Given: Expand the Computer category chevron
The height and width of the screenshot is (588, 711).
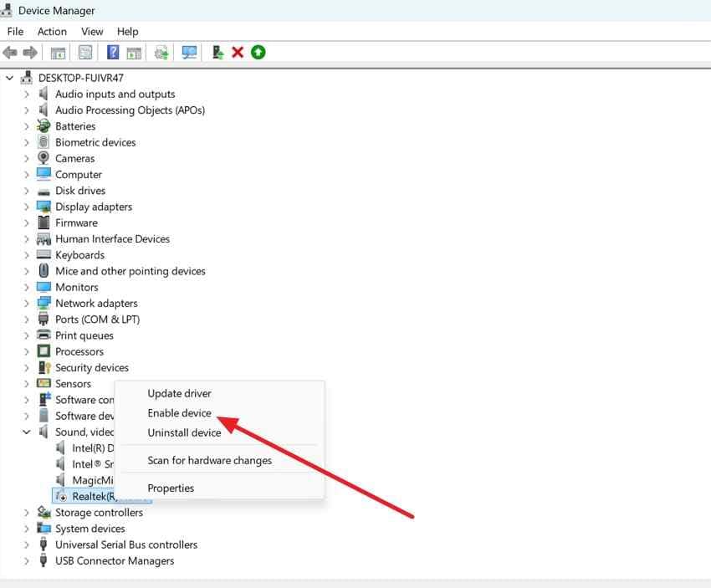Looking at the screenshot, I should (x=26, y=175).
